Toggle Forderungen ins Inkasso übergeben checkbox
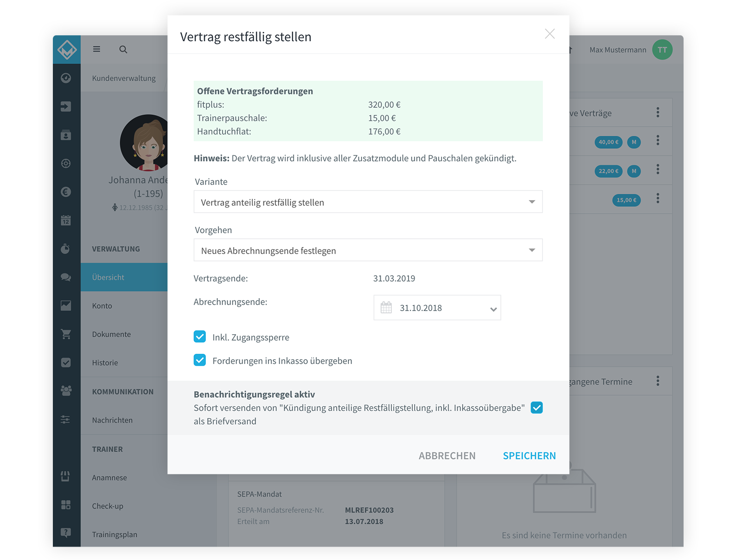This screenshot has width=742, height=560. pyautogui.click(x=200, y=360)
